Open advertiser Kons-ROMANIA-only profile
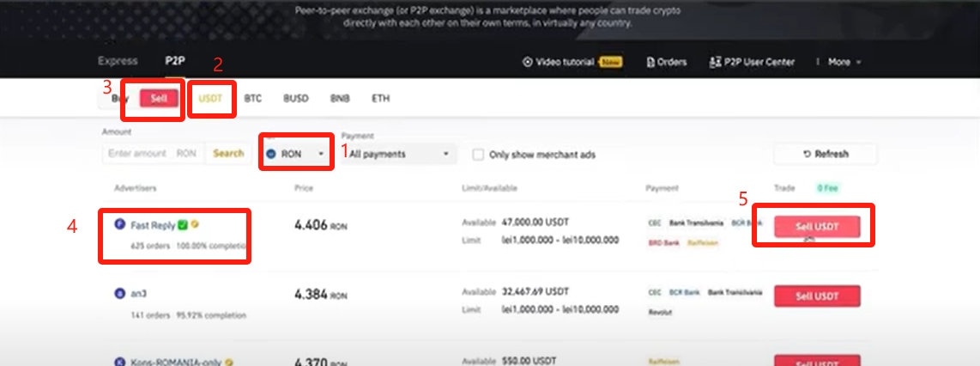 point(176,362)
